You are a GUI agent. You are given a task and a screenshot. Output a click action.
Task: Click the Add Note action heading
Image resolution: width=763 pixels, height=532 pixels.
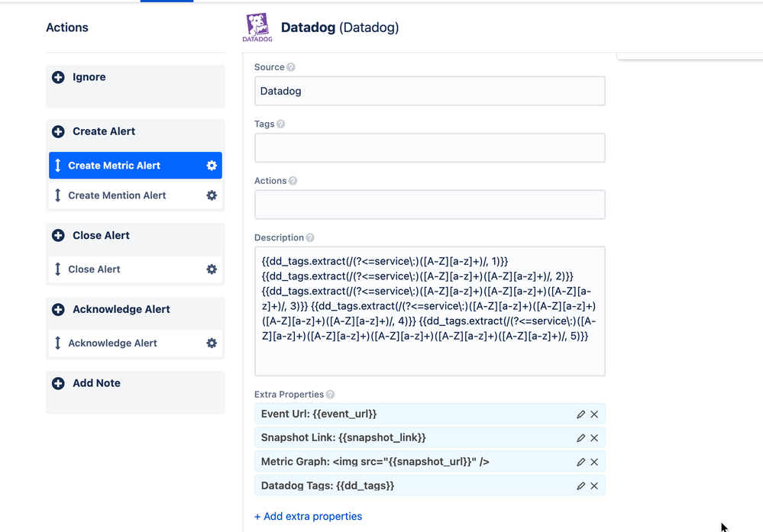(x=96, y=383)
